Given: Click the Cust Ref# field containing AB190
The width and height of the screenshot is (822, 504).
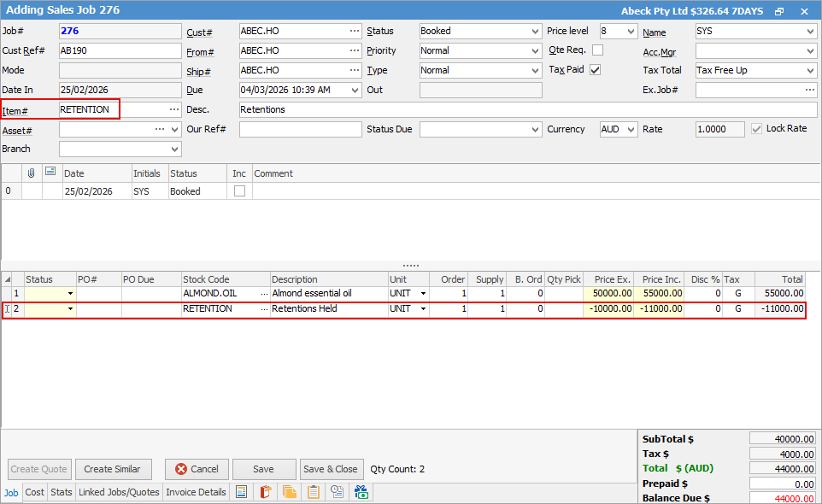Looking at the screenshot, I should click(120, 50).
